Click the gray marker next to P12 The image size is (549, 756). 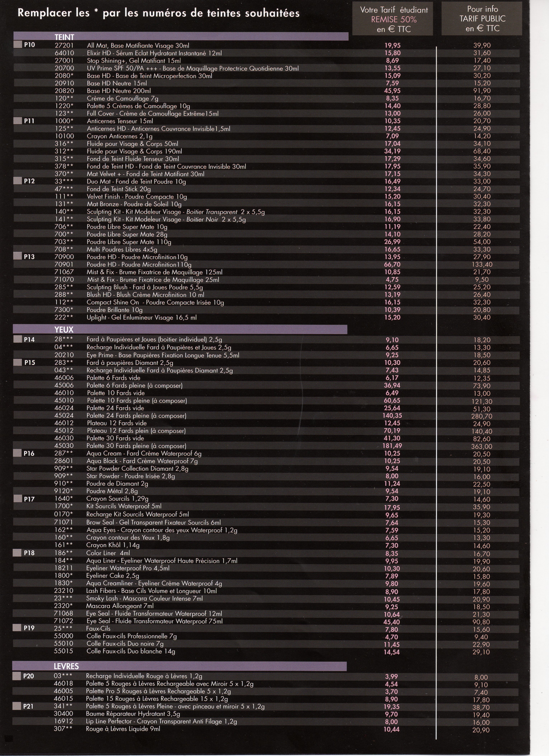click(18, 181)
